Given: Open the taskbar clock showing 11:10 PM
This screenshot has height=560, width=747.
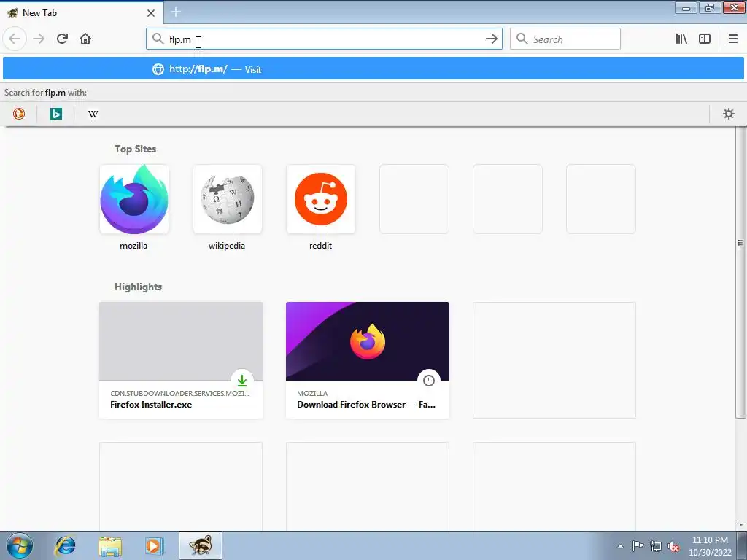Looking at the screenshot, I should coord(710,546).
